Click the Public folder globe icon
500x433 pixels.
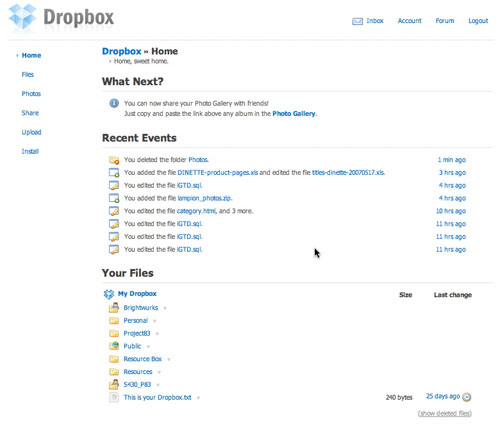114,346
